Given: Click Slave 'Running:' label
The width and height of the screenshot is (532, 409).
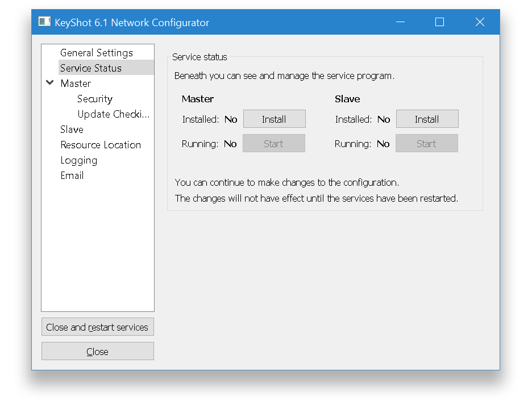Looking at the screenshot, I should [x=353, y=144].
